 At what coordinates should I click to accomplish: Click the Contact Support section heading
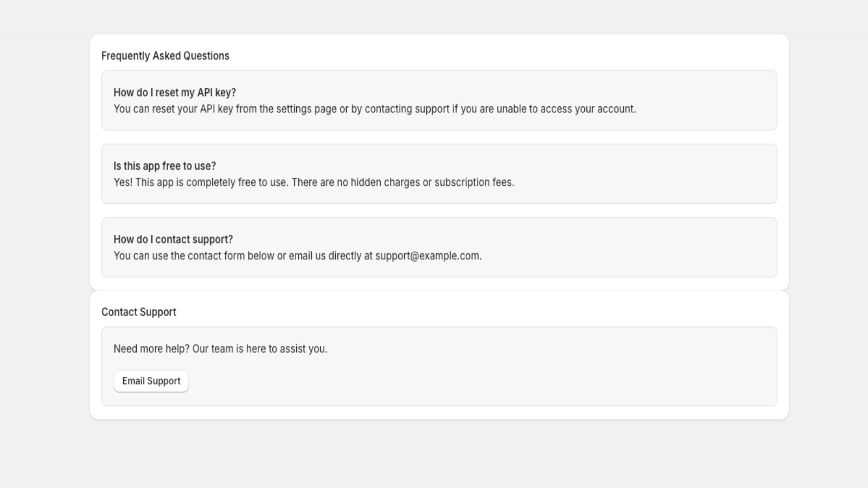click(138, 312)
